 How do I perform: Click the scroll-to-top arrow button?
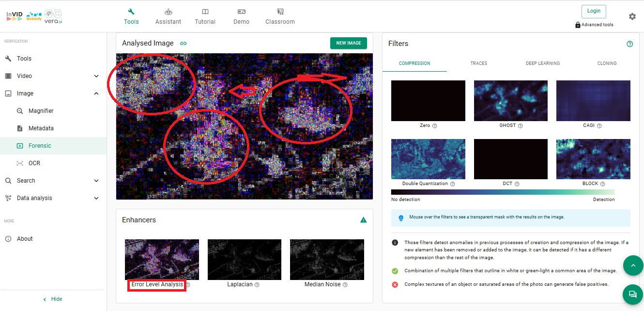click(x=632, y=265)
